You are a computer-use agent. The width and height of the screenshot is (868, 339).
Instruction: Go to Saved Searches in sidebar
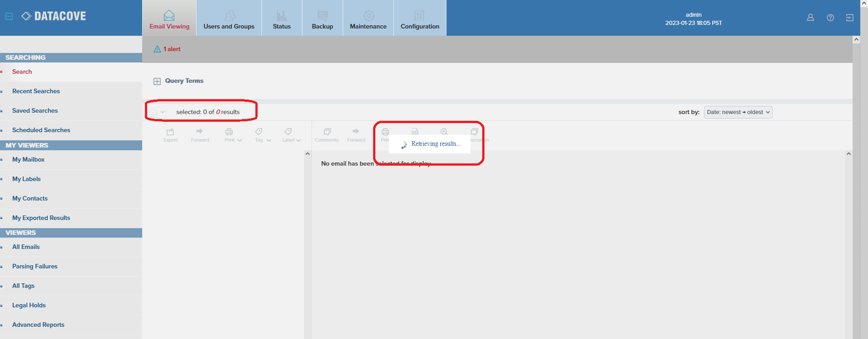[35, 110]
